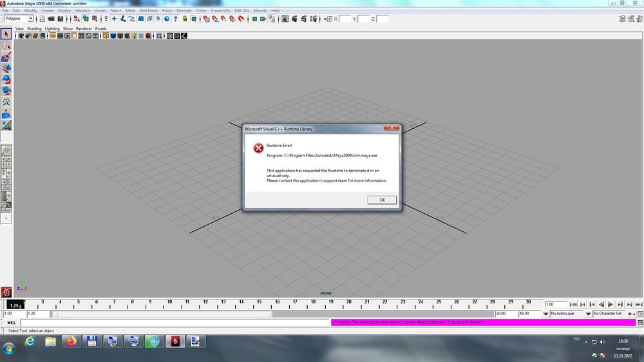
Task: Click the MEL command line input field
Action: tap(174, 322)
